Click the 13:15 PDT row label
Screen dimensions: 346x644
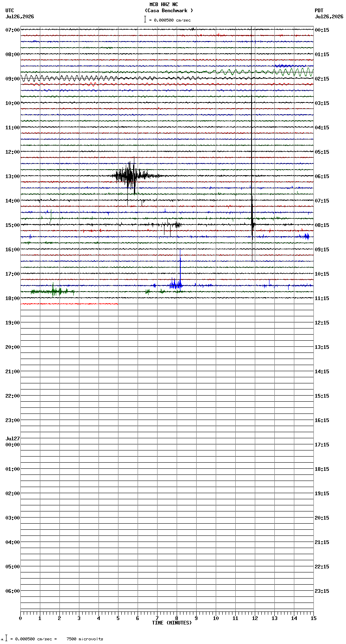(322, 347)
